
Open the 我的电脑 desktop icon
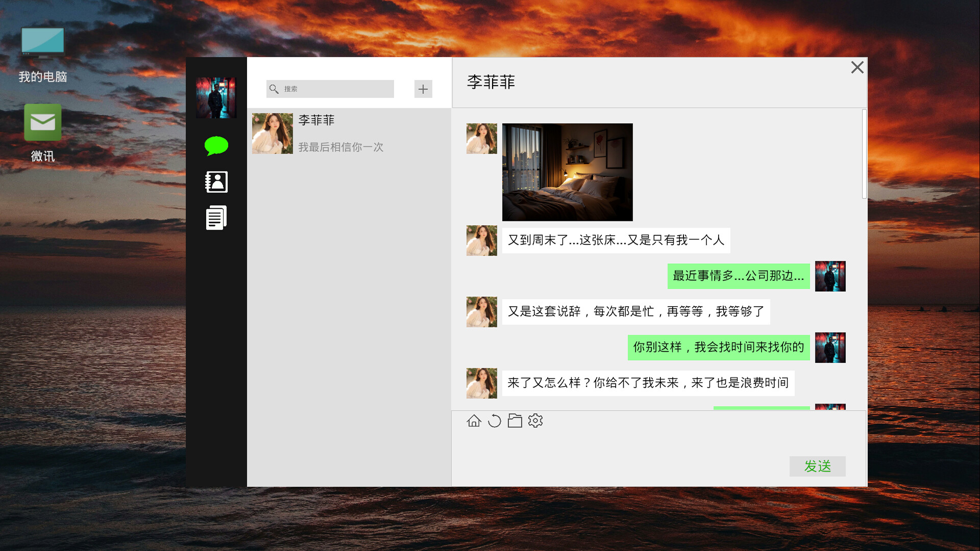pos(43,55)
